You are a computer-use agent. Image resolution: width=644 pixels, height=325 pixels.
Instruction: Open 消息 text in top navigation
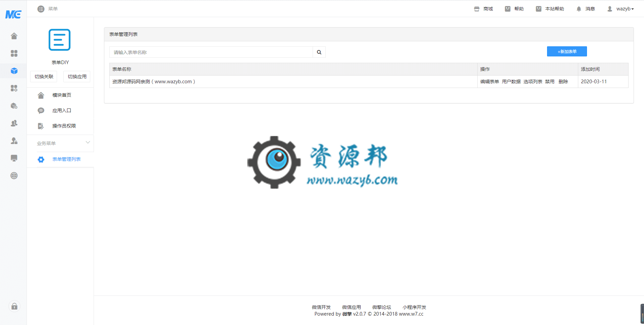pos(590,9)
